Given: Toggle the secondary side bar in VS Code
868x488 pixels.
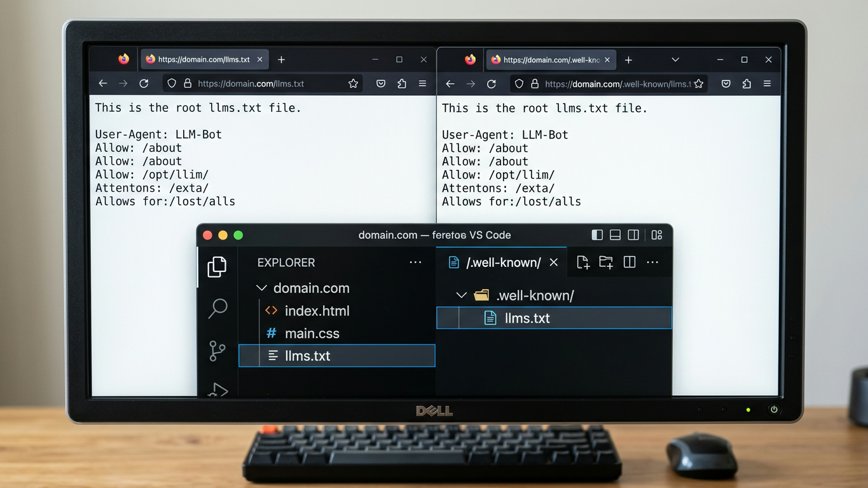Looking at the screenshot, I should coord(633,235).
